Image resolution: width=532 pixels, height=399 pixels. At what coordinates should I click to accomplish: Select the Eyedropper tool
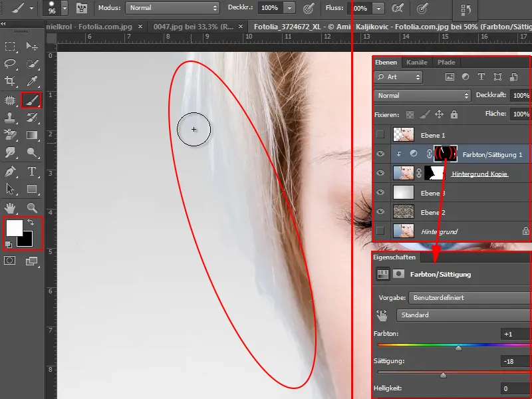coord(32,80)
